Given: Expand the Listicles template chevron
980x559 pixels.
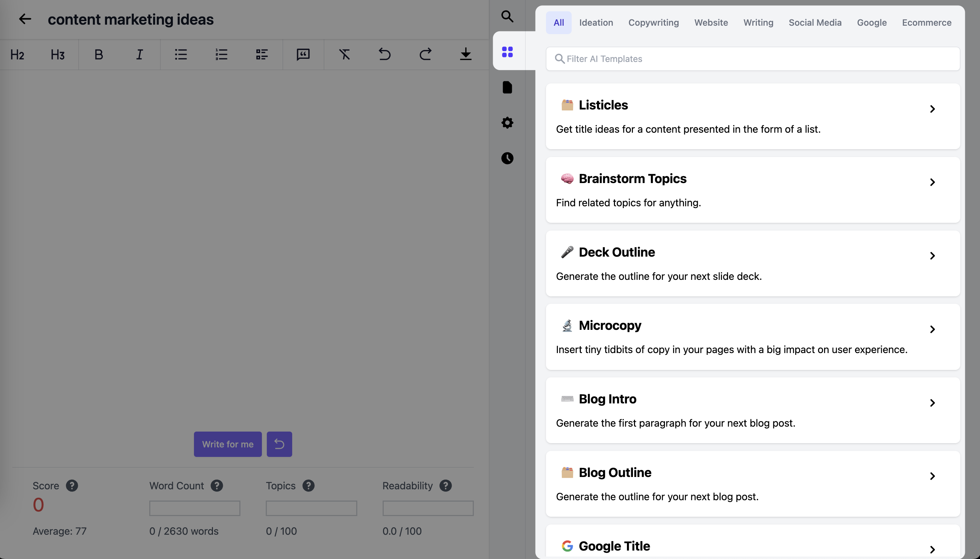Looking at the screenshot, I should pyautogui.click(x=932, y=109).
